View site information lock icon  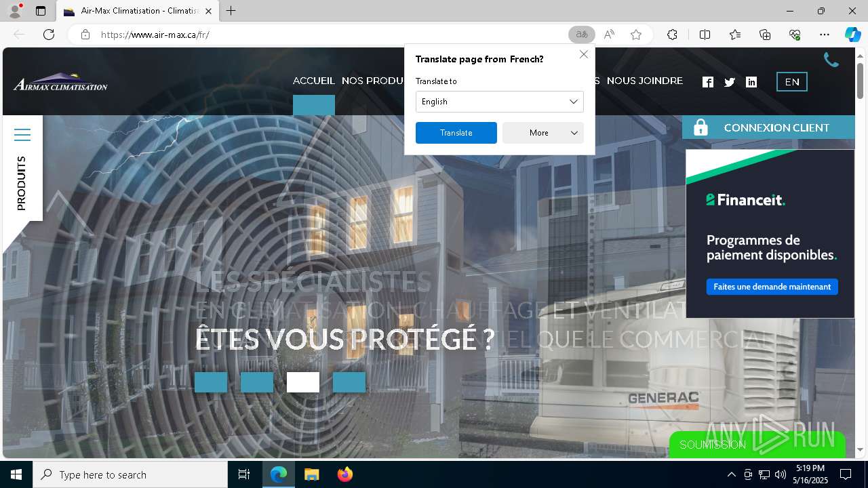click(85, 35)
